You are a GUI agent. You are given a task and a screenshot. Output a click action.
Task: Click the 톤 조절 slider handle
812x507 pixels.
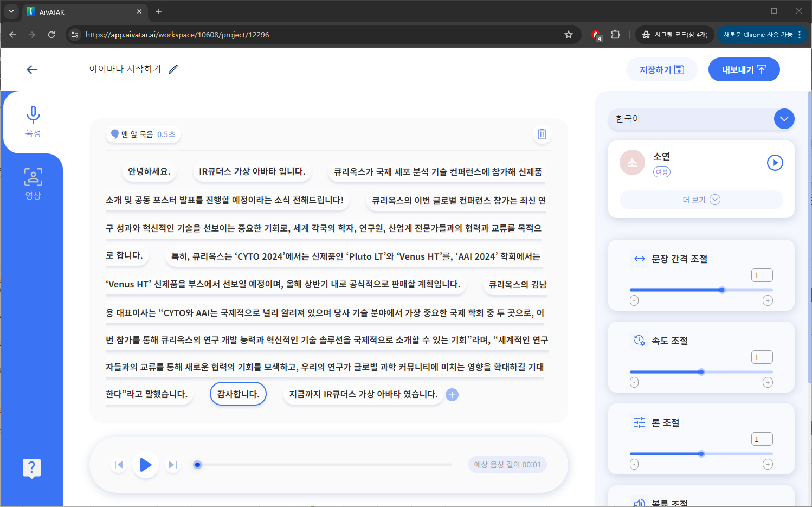point(701,454)
